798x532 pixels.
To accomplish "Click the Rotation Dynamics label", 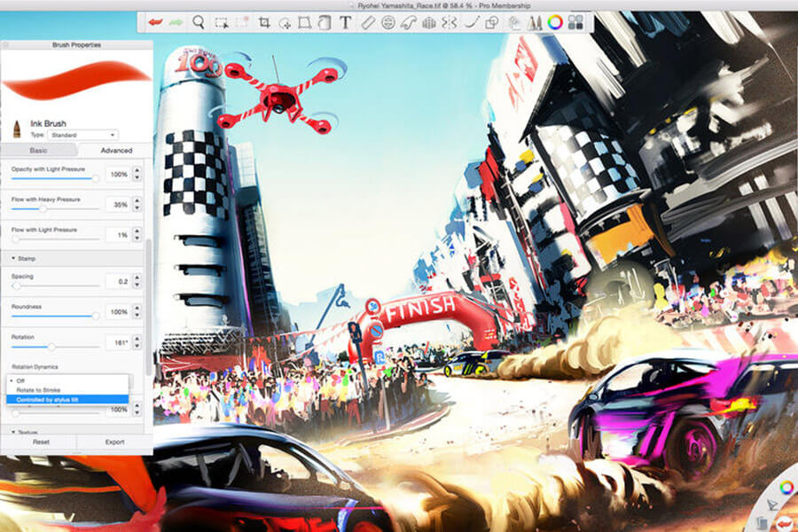I will click(35, 366).
